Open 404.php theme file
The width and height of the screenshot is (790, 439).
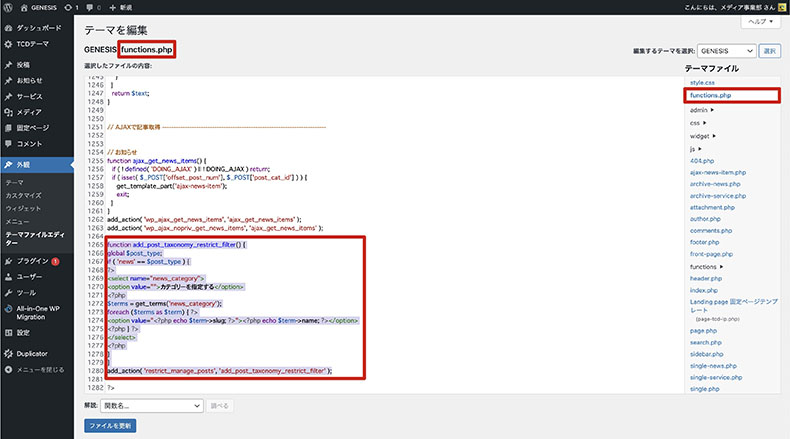702,161
